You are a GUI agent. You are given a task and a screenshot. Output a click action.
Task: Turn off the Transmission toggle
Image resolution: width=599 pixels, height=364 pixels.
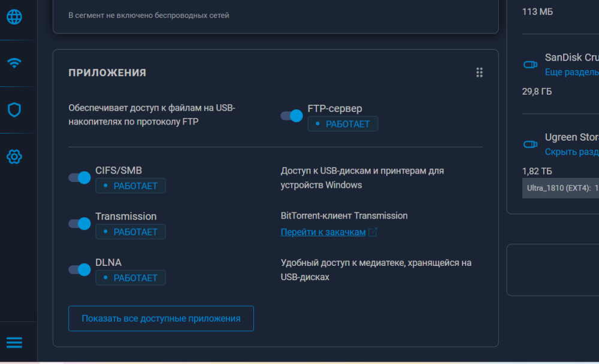(80, 223)
